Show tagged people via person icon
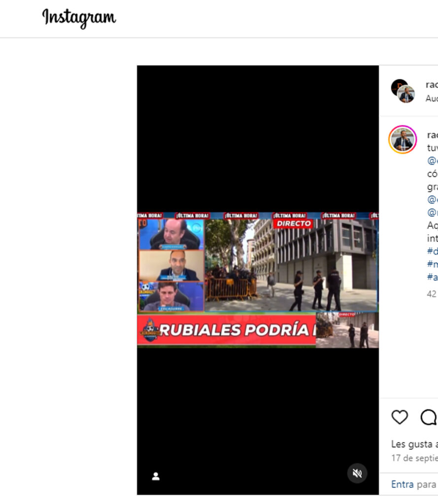 pos(156,476)
